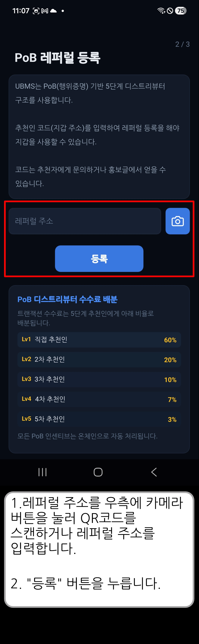
Task: Focus the 레퍼럴 주소 input field
Action: click(85, 221)
